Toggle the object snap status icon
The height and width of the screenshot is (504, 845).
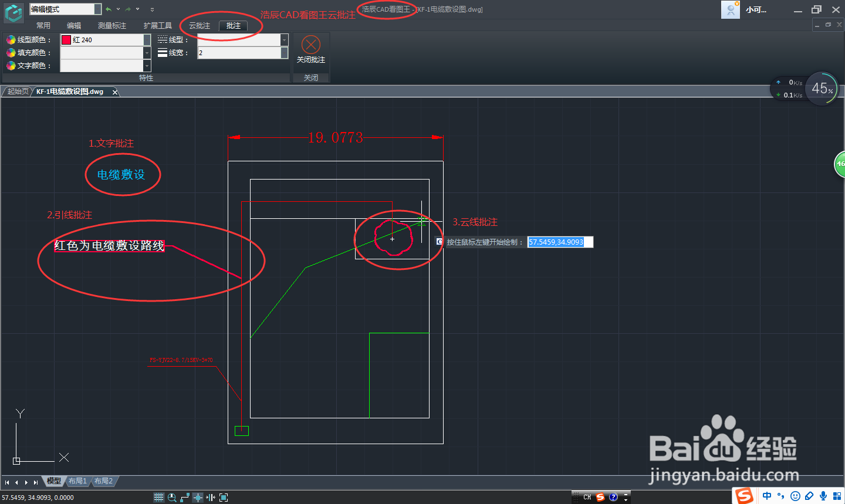tap(198, 498)
